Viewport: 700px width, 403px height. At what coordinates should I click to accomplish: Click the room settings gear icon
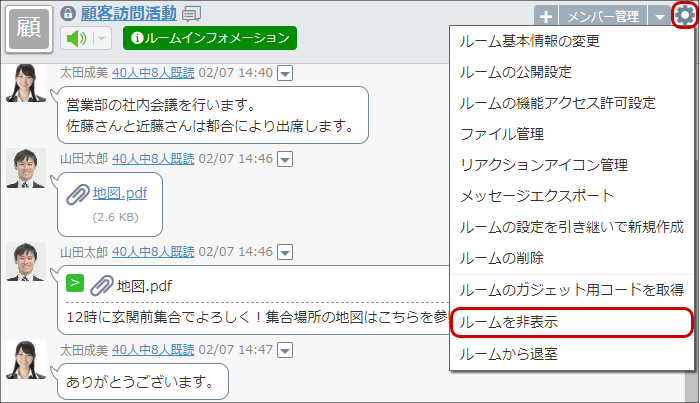click(684, 15)
